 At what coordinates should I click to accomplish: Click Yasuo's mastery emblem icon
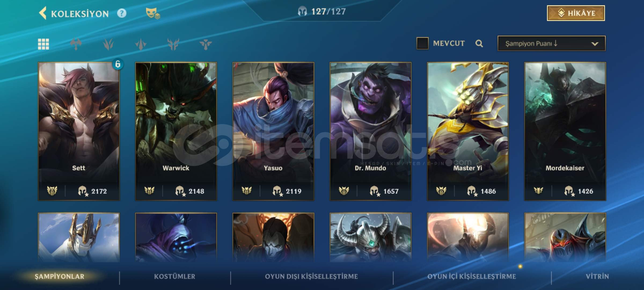247,191
